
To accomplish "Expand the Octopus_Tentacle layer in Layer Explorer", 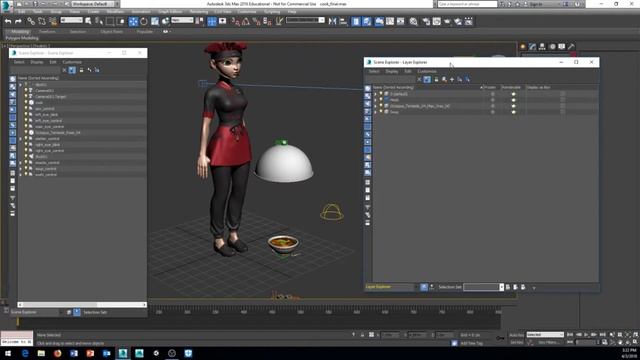I will coord(375,106).
